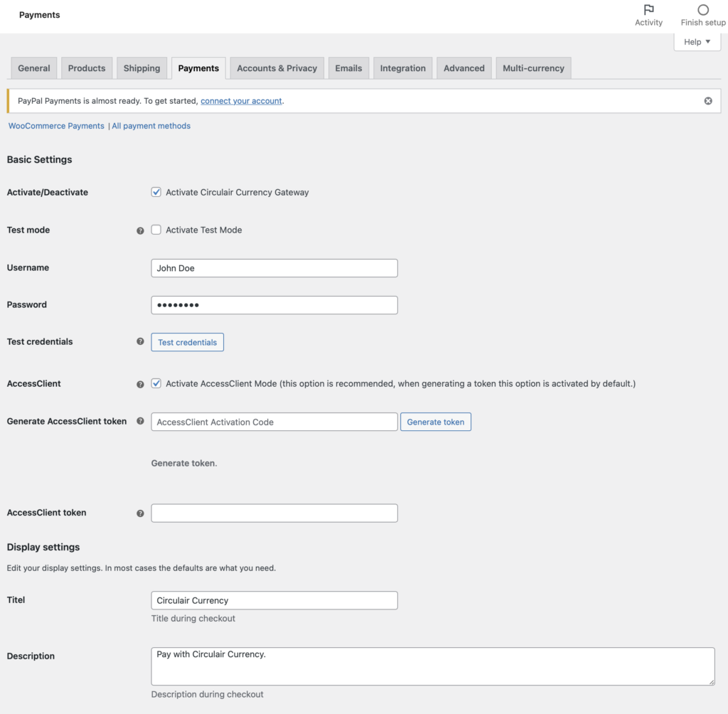Dismiss the PayPal Payments notice
This screenshot has height=714, width=728.
point(707,100)
